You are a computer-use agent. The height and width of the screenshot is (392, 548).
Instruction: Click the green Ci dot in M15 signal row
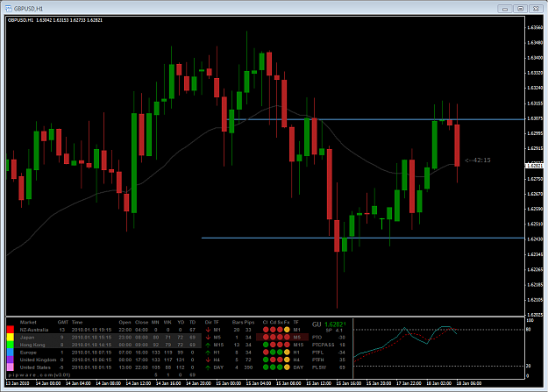point(266,345)
